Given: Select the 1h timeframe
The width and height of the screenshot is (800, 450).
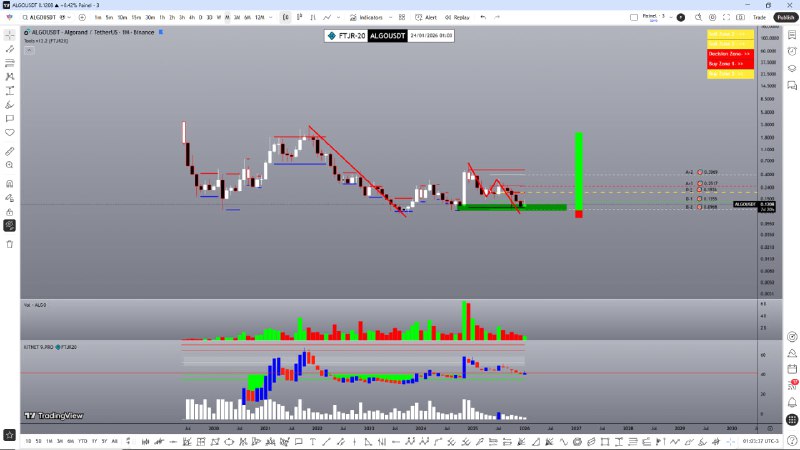Looking at the screenshot, I should [x=163, y=17].
